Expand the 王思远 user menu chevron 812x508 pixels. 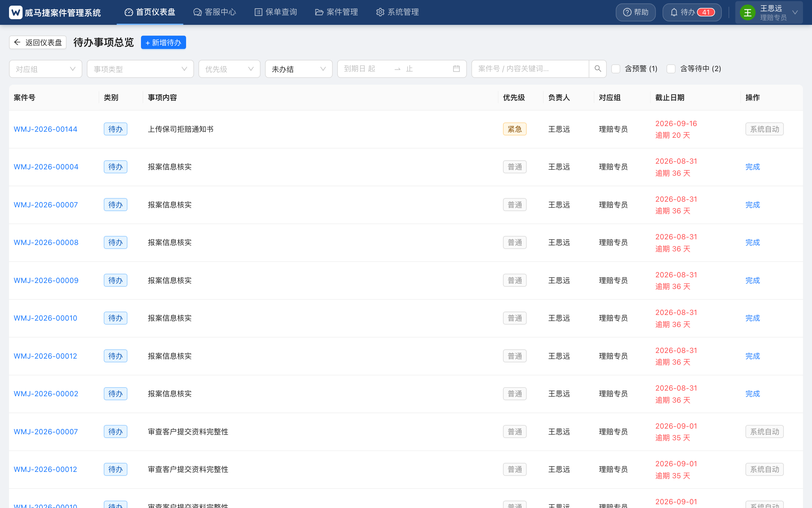click(795, 12)
